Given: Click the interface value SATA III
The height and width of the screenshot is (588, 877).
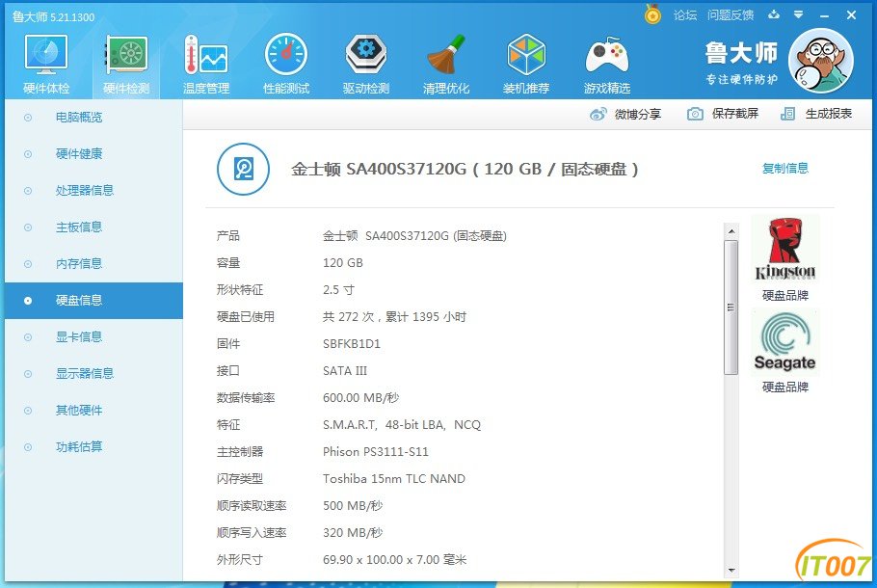Looking at the screenshot, I should pos(345,370).
